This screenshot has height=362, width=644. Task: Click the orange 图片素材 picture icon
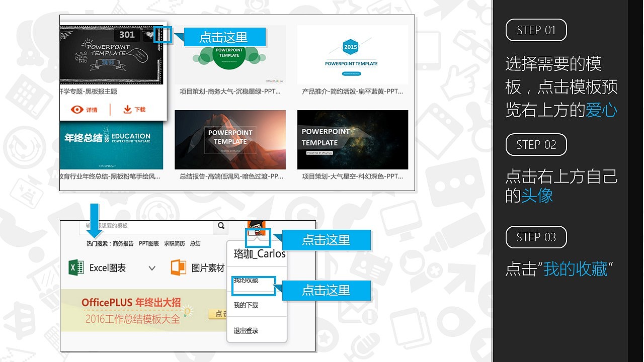tap(178, 267)
